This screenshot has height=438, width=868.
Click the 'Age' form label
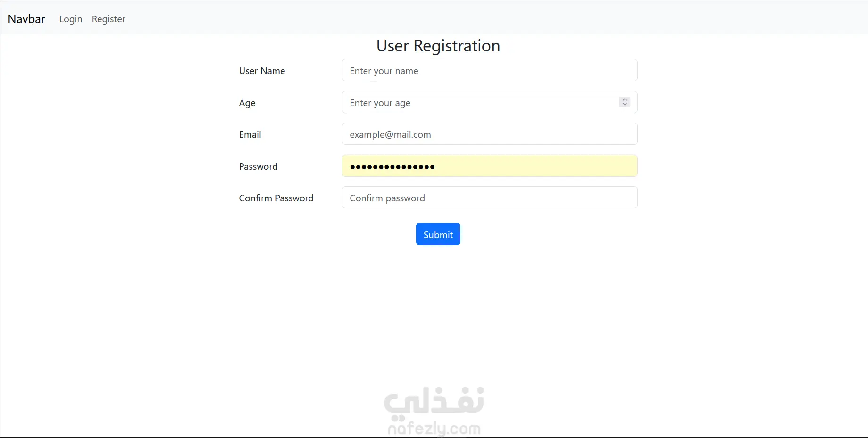click(247, 103)
